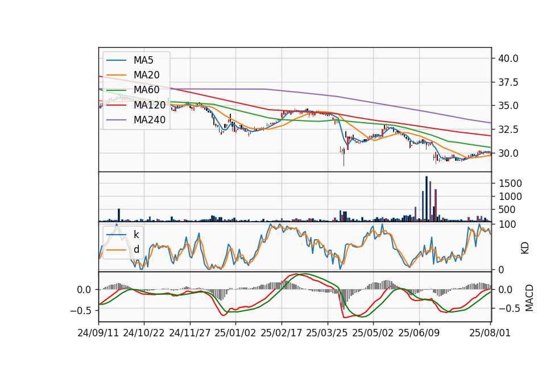Image resolution: width=546 pixels, height=392 pixels.
Task: Click the 24/10/22 date axis label
Action: 144,333
